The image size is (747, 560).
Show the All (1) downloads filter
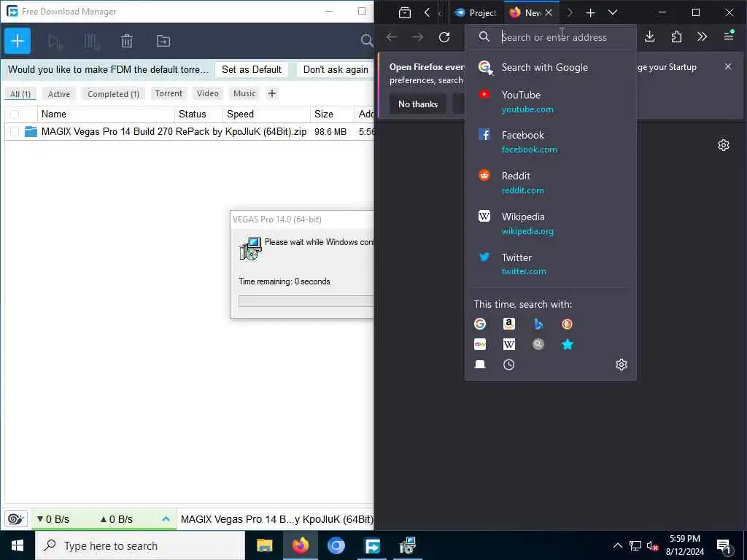20,94
